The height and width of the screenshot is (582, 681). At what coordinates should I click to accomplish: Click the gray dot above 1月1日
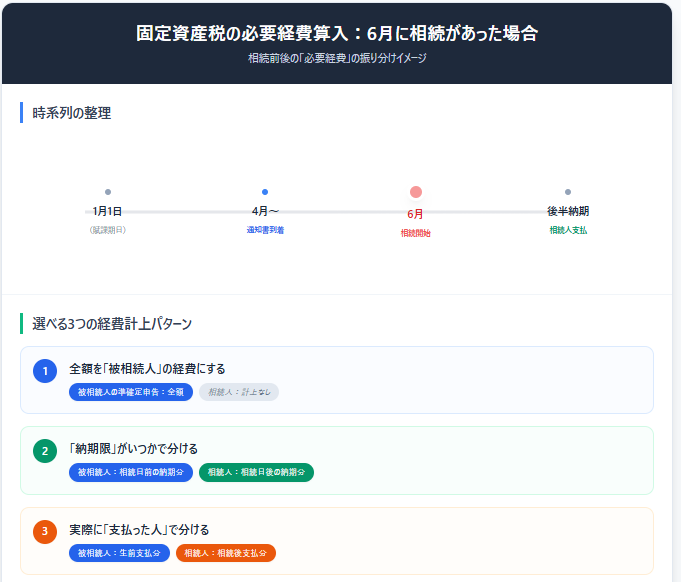point(108,192)
